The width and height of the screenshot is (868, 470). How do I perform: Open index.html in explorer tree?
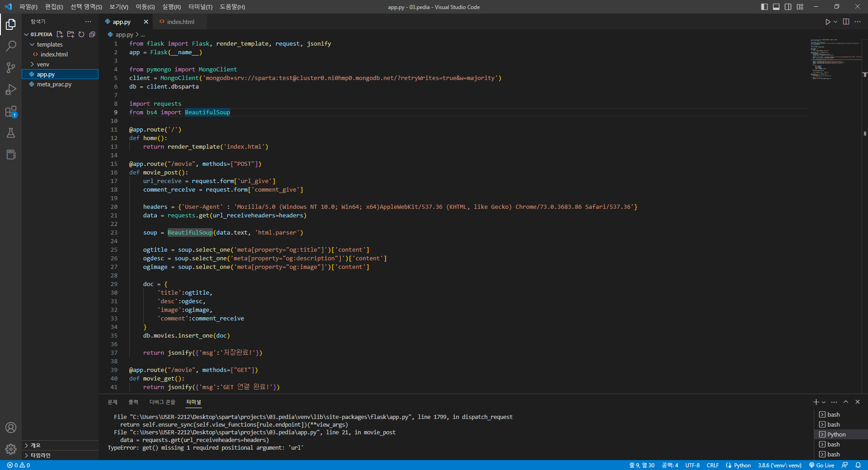pos(60,54)
